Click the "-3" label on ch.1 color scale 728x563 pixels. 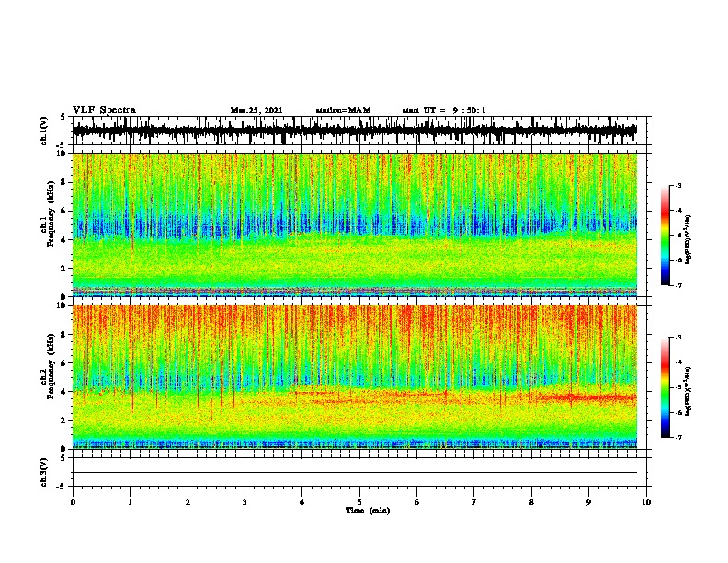[677, 185]
